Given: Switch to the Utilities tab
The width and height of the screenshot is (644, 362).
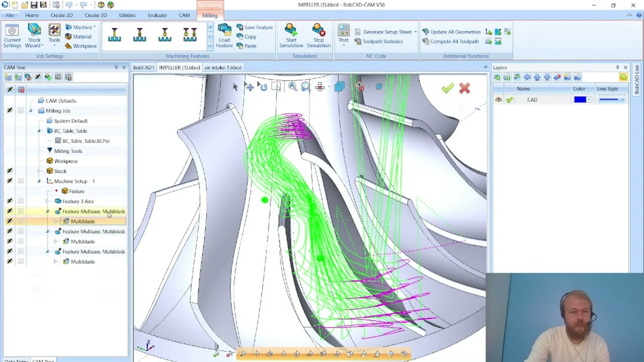Looking at the screenshot, I should tap(127, 15).
